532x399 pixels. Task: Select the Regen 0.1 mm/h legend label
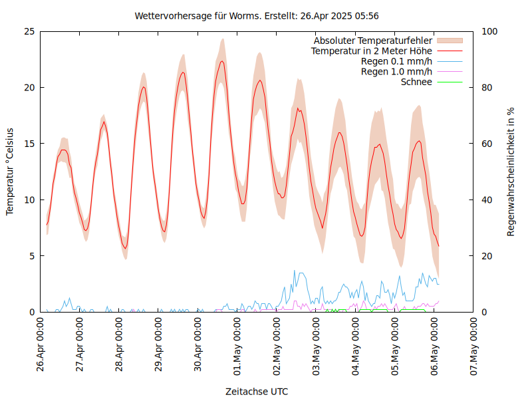tap(396, 61)
